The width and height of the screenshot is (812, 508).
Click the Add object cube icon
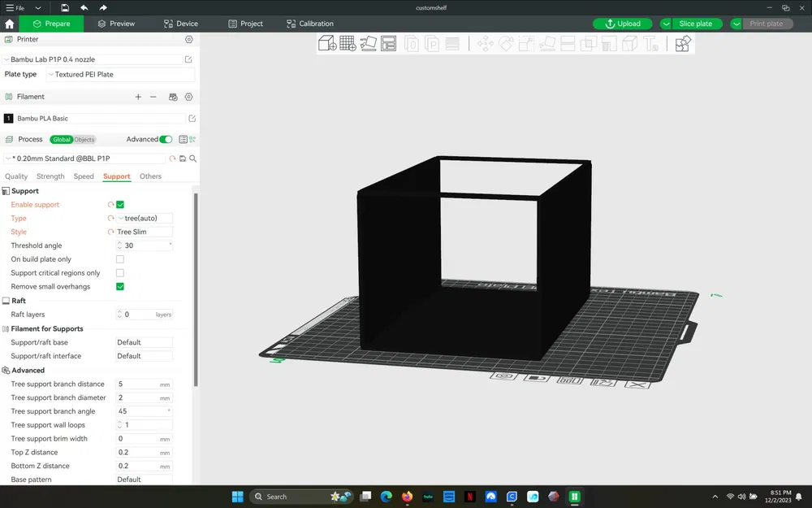click(327, 44)
